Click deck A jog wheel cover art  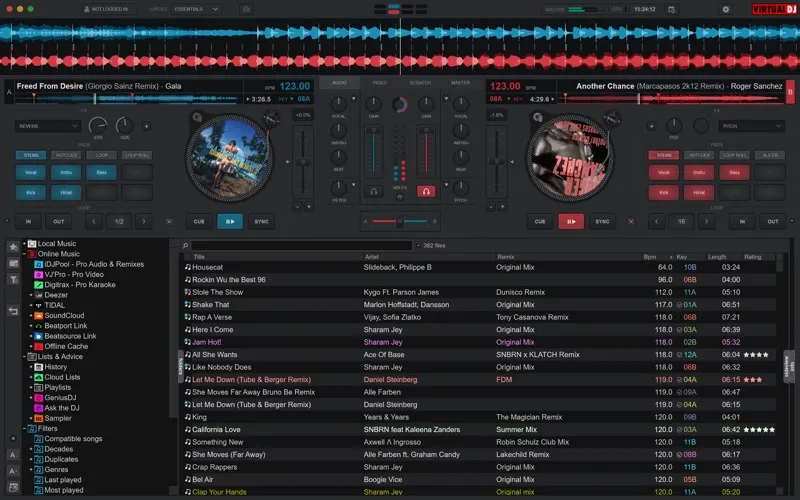coord(230,158)
